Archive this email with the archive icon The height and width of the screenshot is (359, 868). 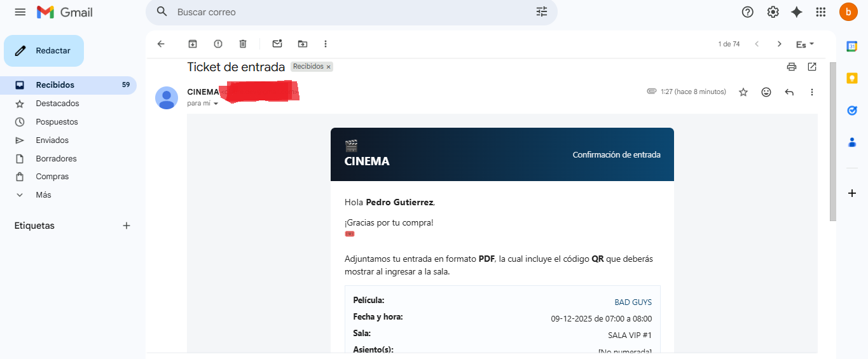coord(193,44)
